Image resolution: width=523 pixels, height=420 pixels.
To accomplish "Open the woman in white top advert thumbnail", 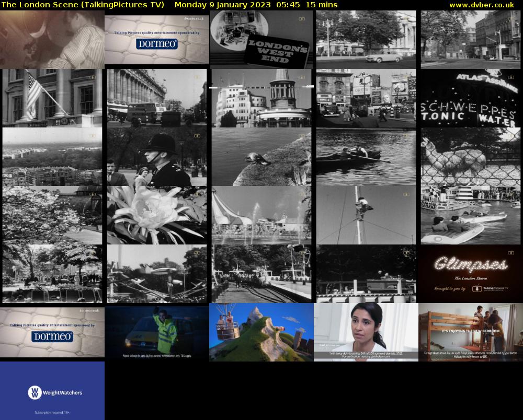I will pyautogui.click(x=366, y=332).
